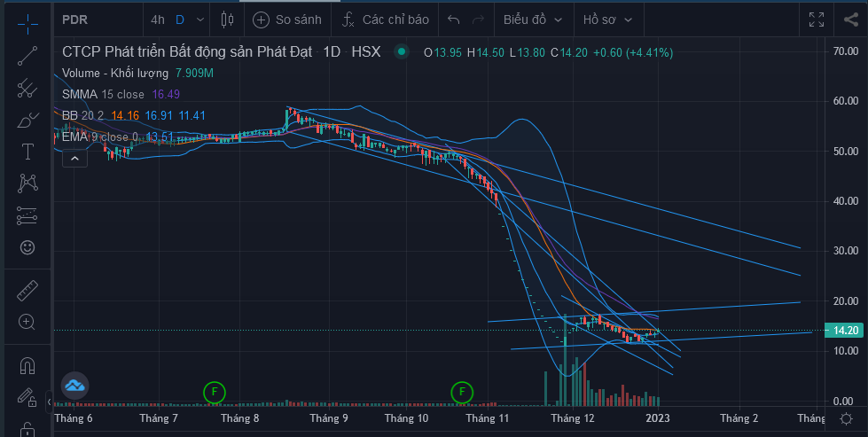This screenshot has width=868, height=437.
Task: Click the 2023 time axis label
Action: (x=658, y=418)
